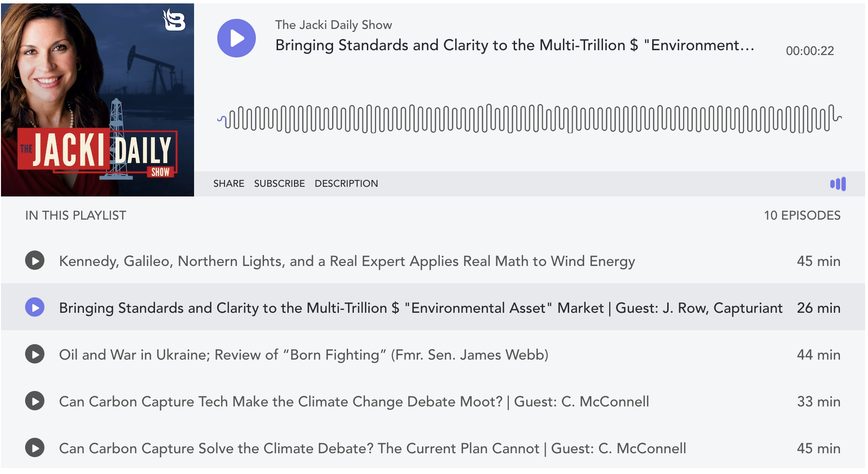Play Carbon Capture Solve the Climate Debate episode

[x=35, y=448]
